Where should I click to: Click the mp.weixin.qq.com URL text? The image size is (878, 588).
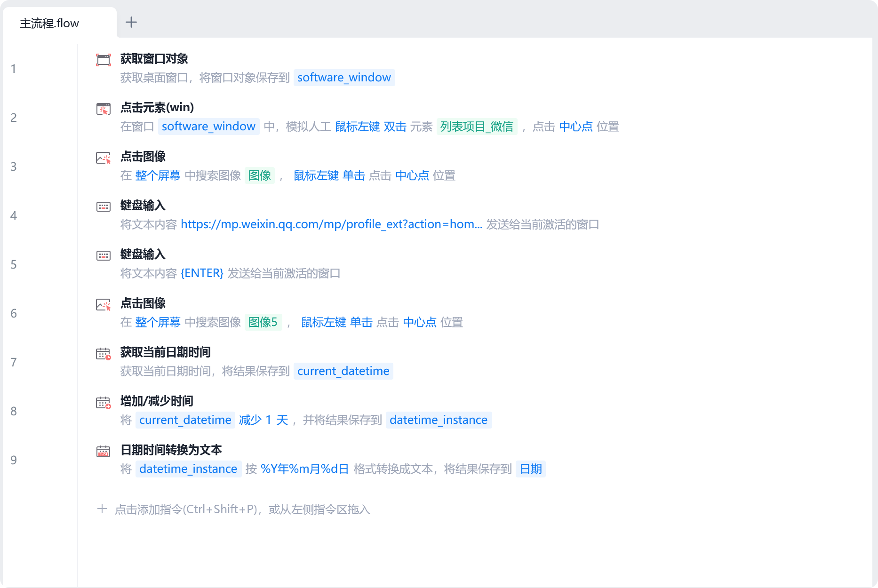pos(331,224)
